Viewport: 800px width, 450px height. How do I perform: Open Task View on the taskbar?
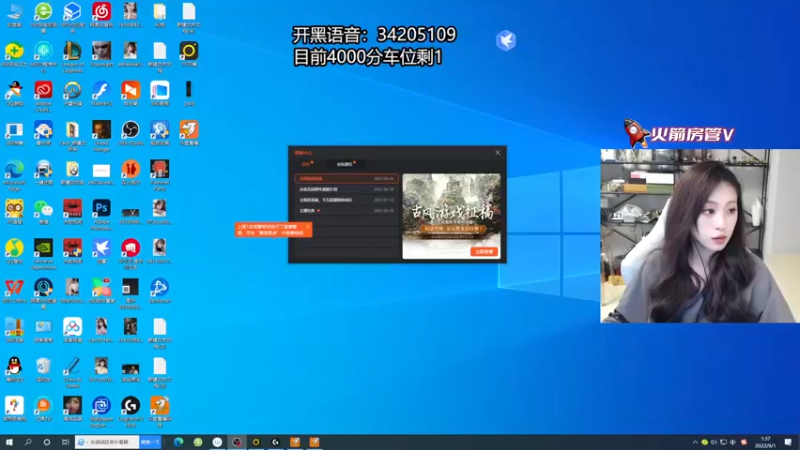pyautogui.click(x=65, y=442)
